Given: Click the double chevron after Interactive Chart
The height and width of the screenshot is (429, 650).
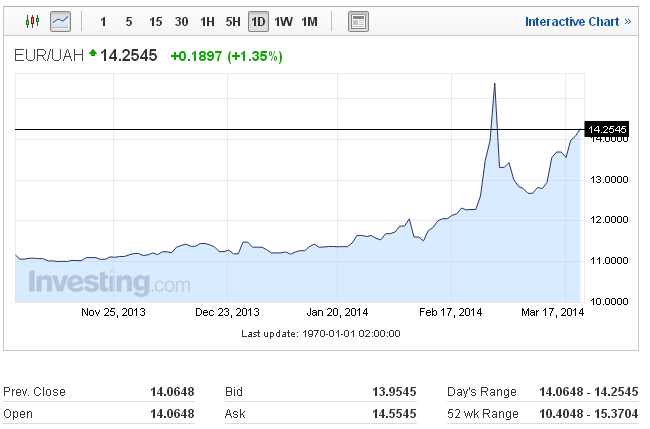Looking at the screenshot, I should click(x=628, y=22).
